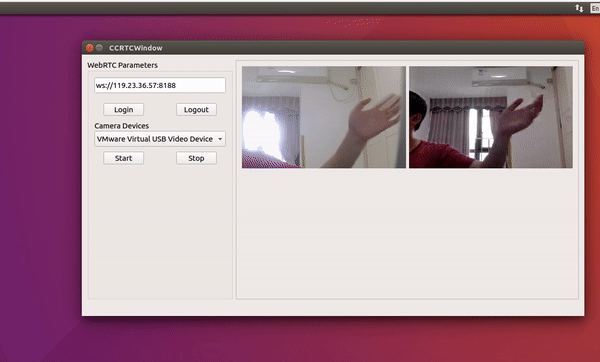The width and height of the screenshot is (600, 362).
Task: Open the En keyboard language indicator
Action: [595, 8]
